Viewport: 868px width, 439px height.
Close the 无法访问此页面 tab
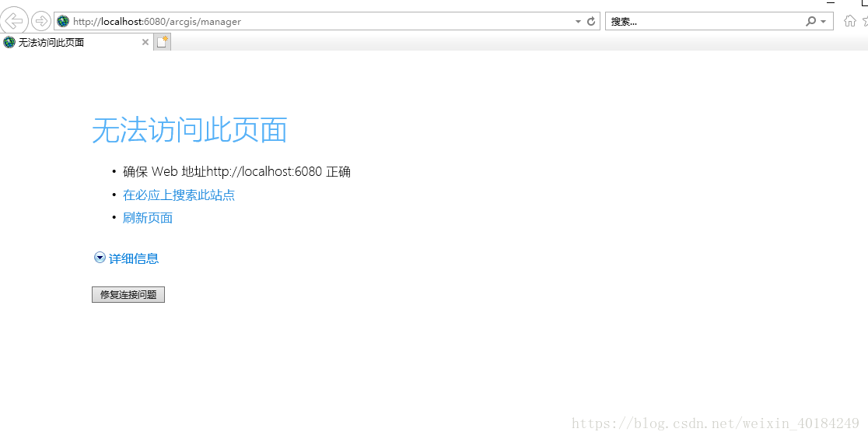(x=145, y=42)
